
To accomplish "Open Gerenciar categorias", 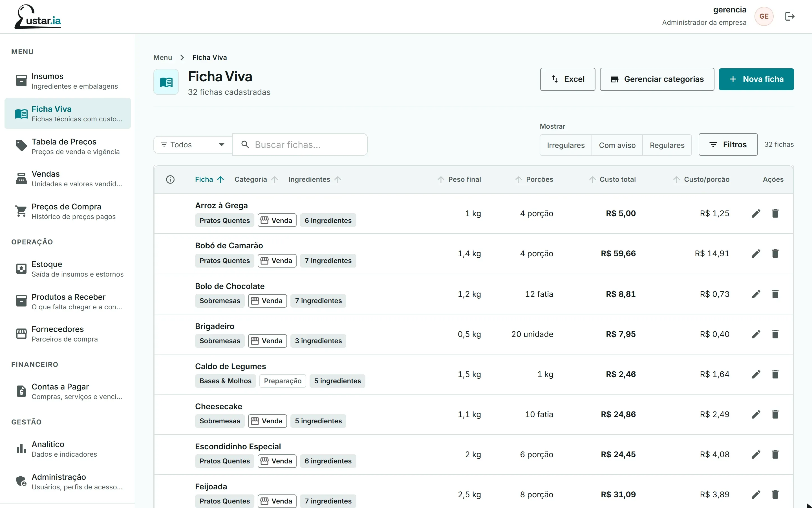I will (657, 79).
